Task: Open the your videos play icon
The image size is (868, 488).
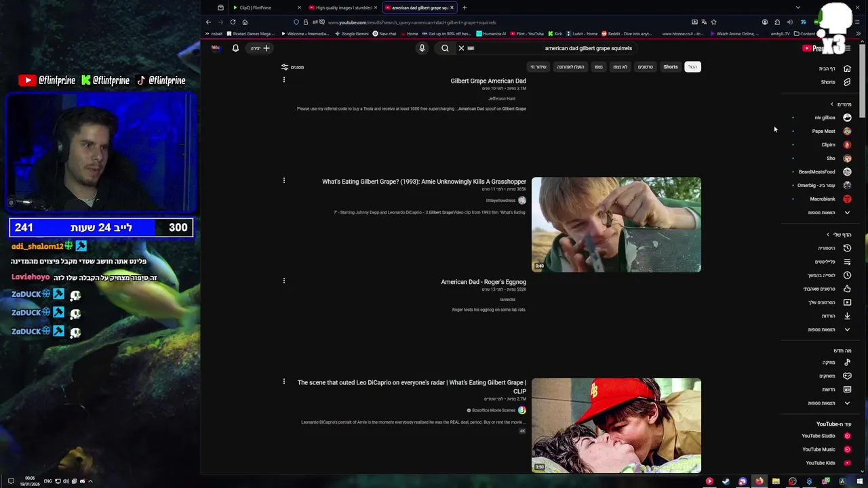Action: (847, 302)
